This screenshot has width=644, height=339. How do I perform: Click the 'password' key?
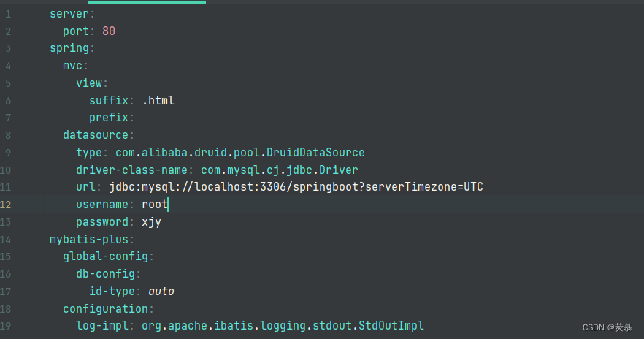(102, 222)
